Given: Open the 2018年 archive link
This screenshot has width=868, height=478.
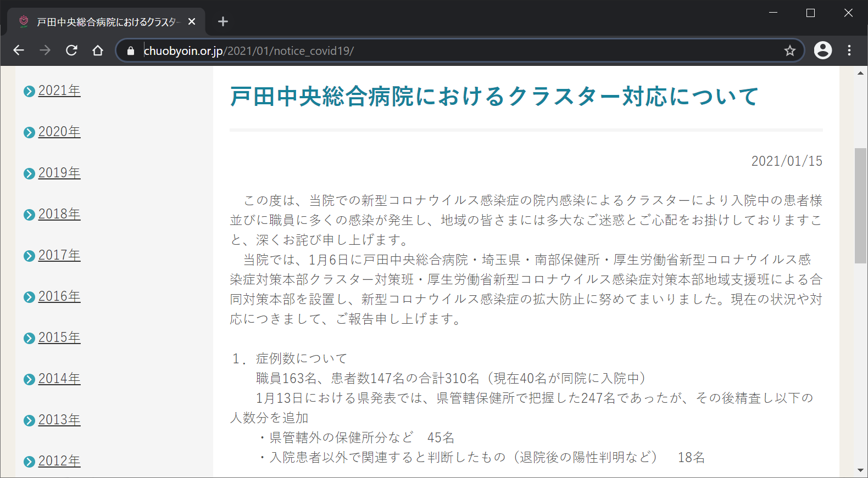Looking at the screenshot, I should pyautogui.click(x=59, y=214).
